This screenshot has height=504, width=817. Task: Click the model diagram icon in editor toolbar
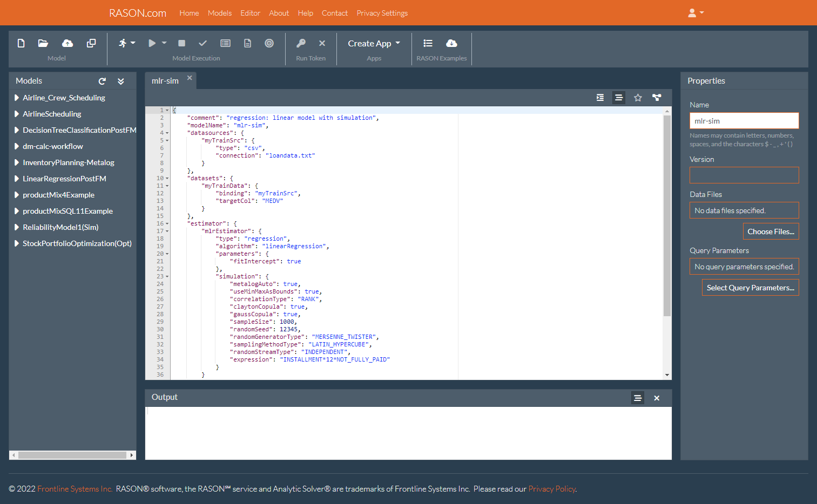coord(657,98)
